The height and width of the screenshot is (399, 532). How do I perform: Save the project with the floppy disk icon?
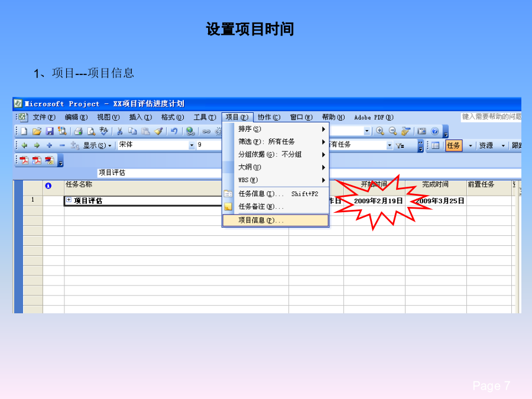(x=50, y=131)
